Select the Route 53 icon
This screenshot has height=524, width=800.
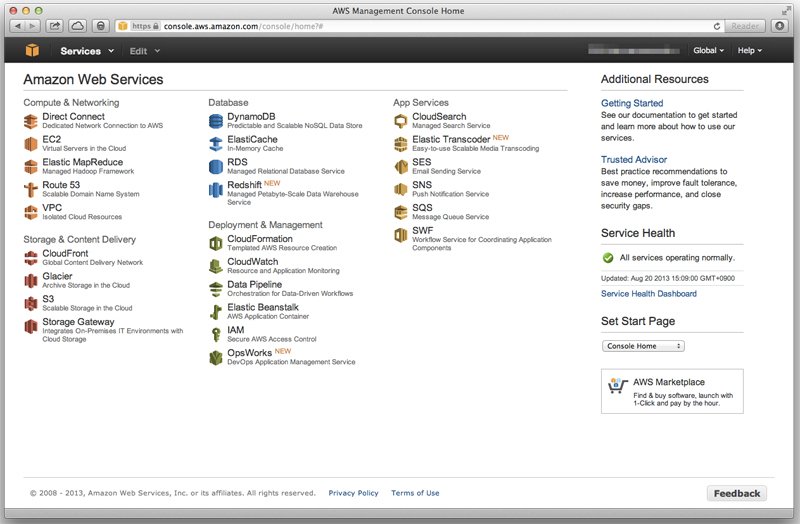31,190
